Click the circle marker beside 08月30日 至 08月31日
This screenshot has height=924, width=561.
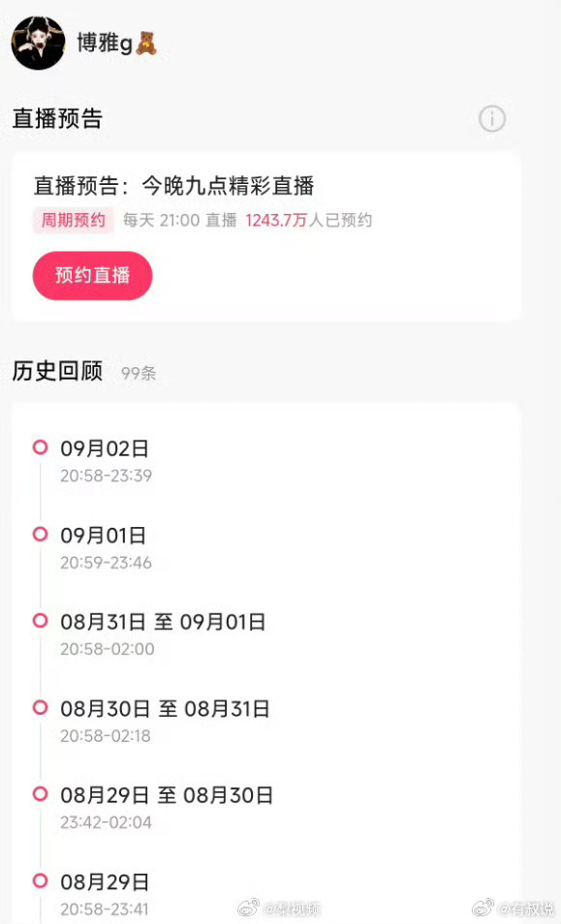40,707
